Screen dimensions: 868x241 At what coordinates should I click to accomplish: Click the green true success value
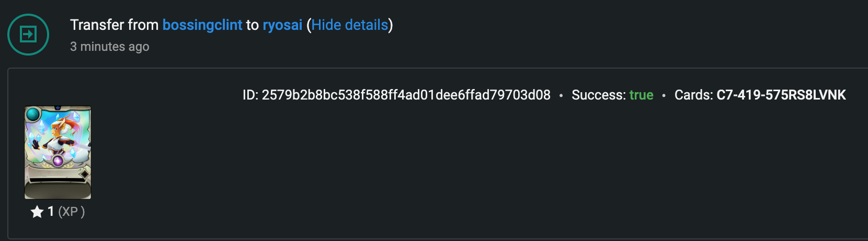pyautogui.click(x=642, y=95)
